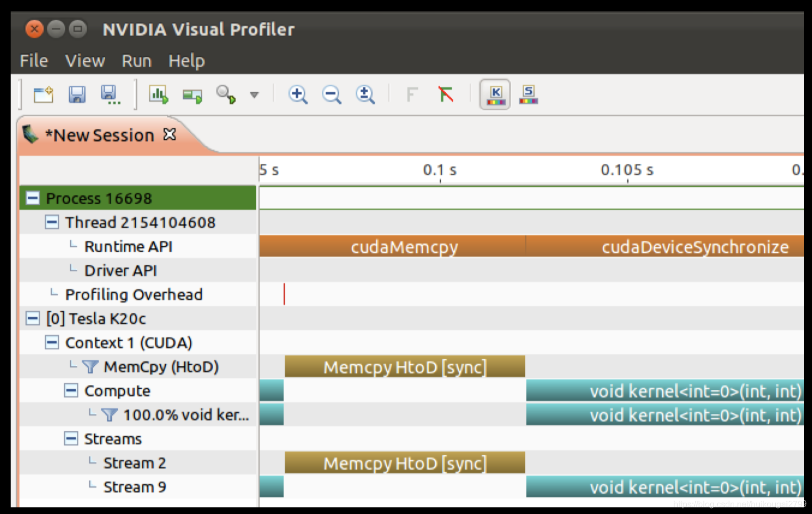Click short teal kernel block in Compute row
812x514 pixels.
coord(272,391)
